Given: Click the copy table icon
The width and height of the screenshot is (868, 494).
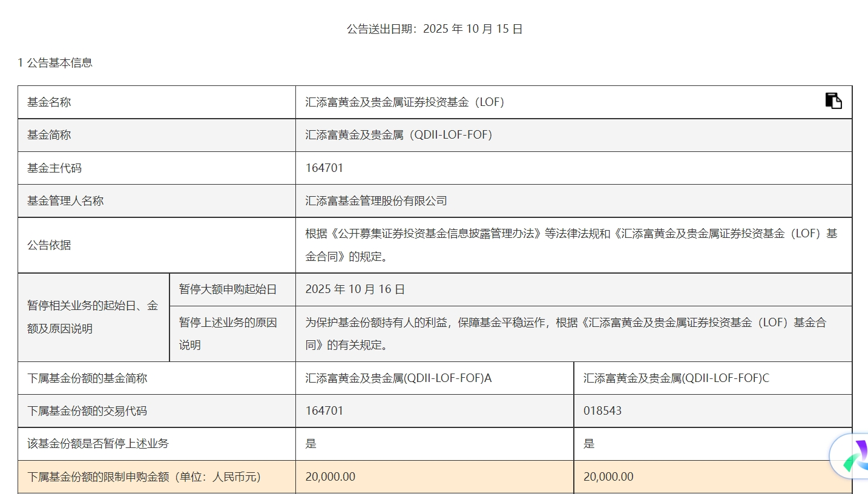Looking at the screenshot, I should click(x=833, y=100).
